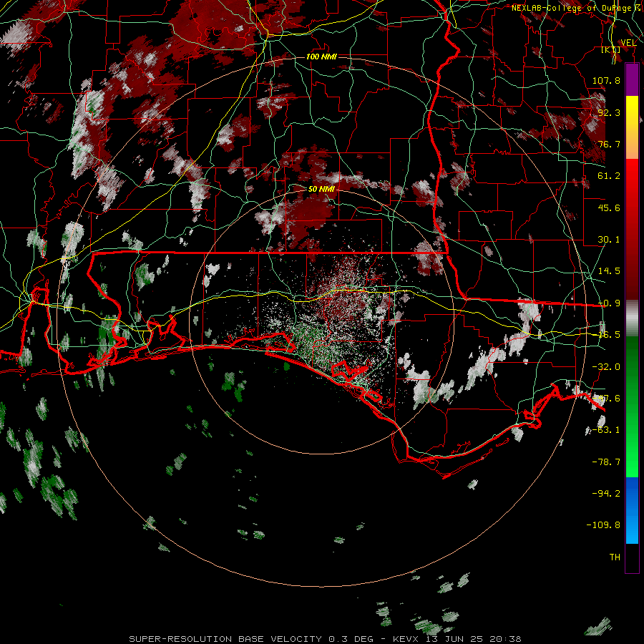Click the 50 NMI range ring label

(321, 189)
